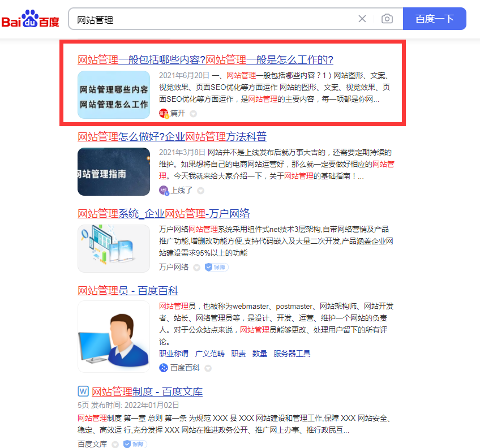Click the 百度百科 source logo icon
480x448 pixels.
click(164, 368)
